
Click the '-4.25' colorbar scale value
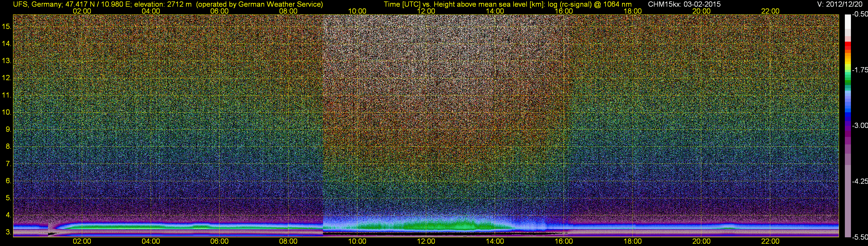[x=860, y=181]
